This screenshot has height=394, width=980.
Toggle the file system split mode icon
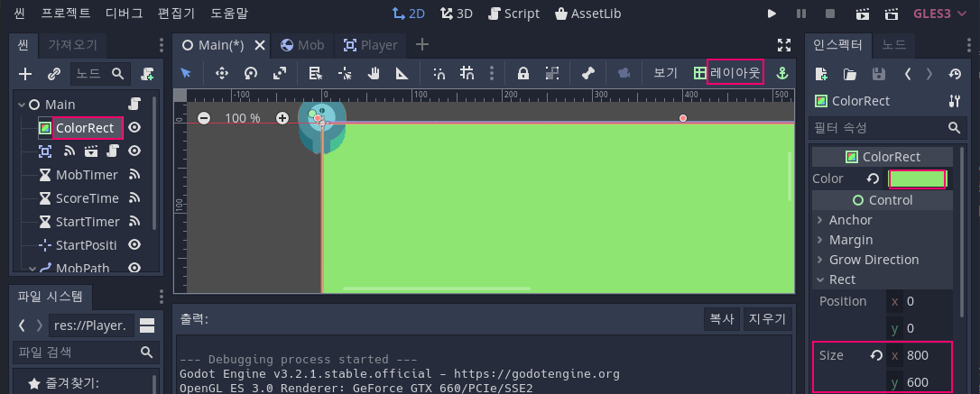147,325
